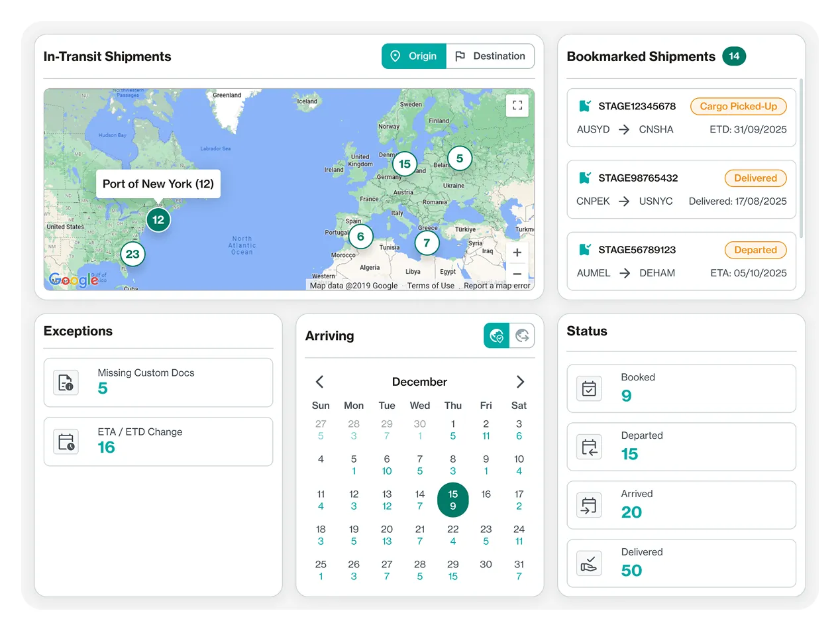Click Report a map error link

tap(497, 286)
